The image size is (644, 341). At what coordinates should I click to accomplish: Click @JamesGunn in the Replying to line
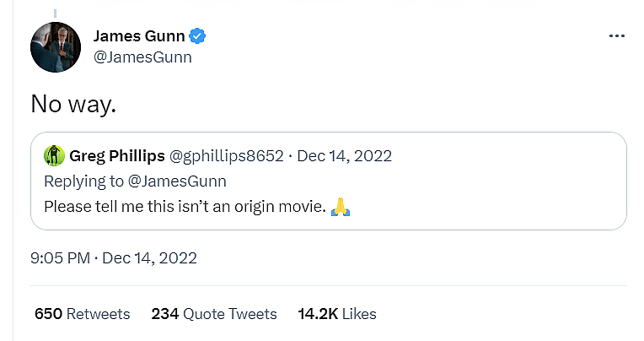click(176, 181)
